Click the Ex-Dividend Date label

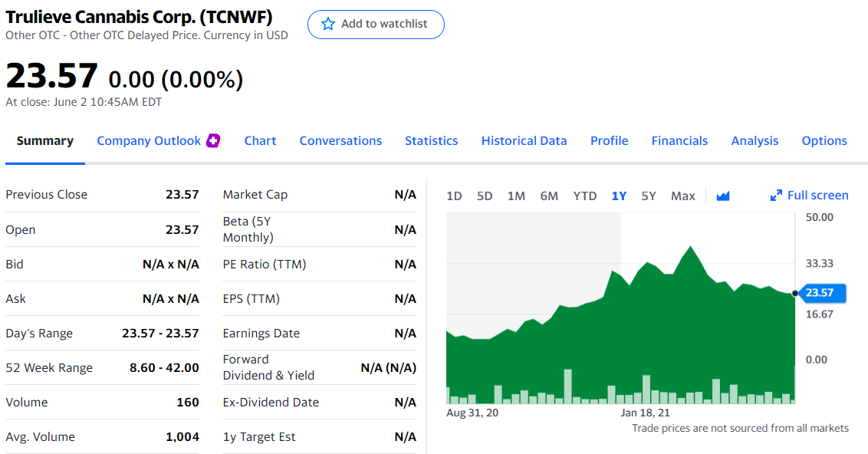271,402
